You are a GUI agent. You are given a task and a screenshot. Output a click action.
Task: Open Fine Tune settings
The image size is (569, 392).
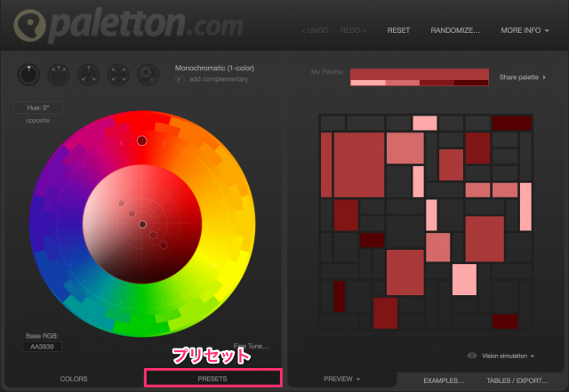click(251, 346)
